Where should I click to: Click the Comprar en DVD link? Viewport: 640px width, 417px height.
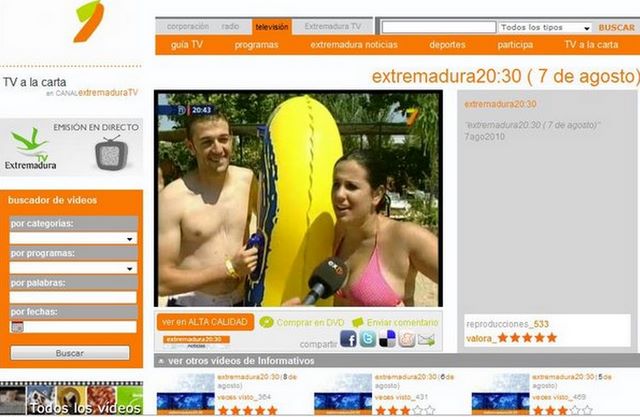coord(310,322)
